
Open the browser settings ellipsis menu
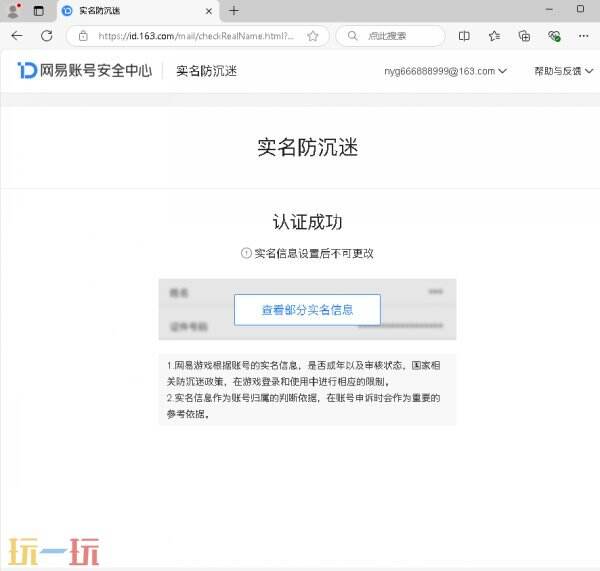[584, 36]
